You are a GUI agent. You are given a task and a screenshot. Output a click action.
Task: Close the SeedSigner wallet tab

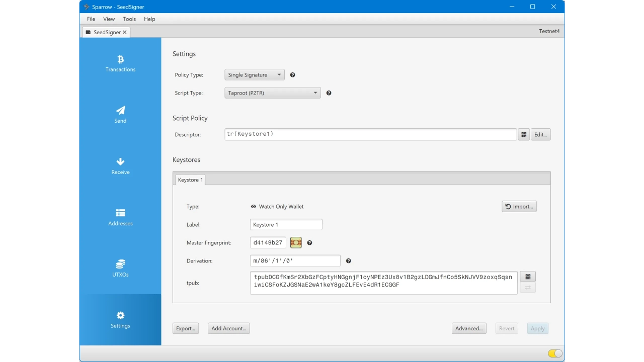pyautogui.click(x=125, y=32)
